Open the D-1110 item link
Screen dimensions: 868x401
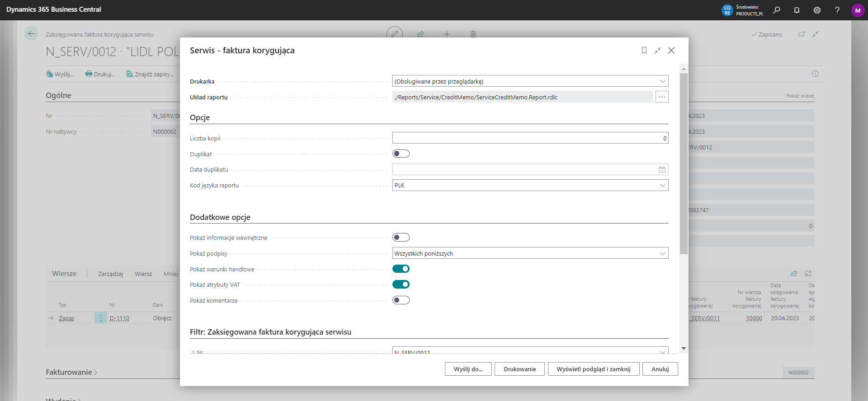(119, 318)
